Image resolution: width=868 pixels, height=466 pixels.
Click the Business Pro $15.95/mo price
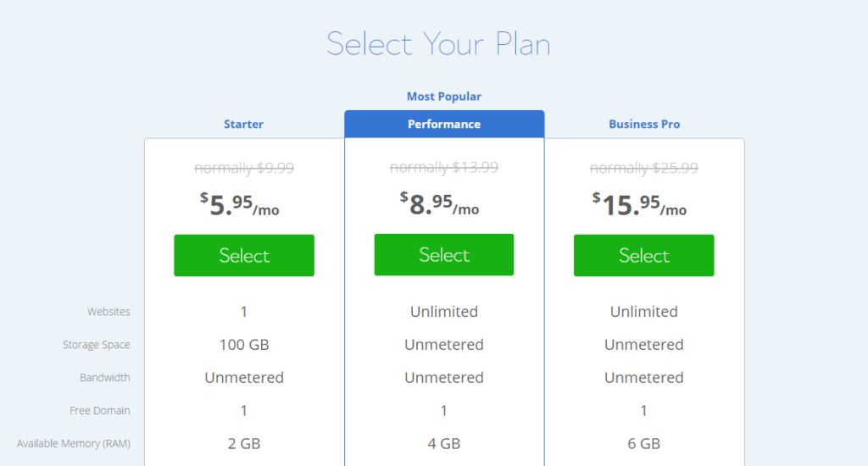tap(639, 204)
